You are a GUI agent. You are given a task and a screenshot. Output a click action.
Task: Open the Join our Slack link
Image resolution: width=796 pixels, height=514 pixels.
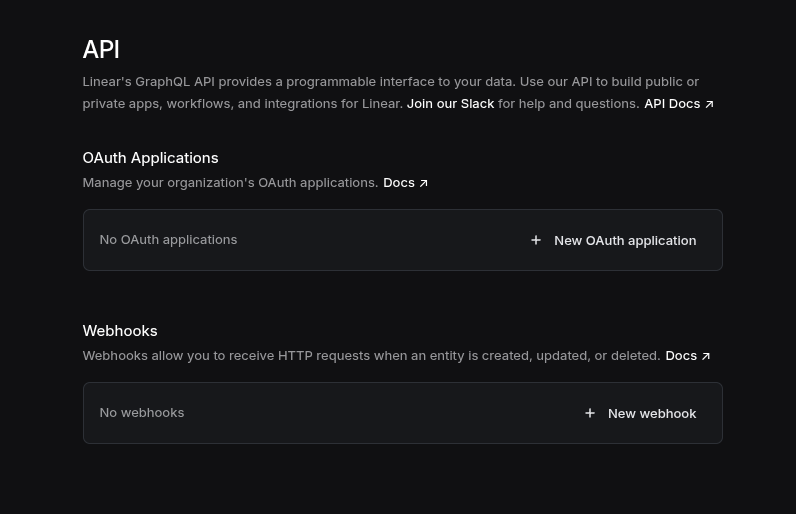(450, 103)
